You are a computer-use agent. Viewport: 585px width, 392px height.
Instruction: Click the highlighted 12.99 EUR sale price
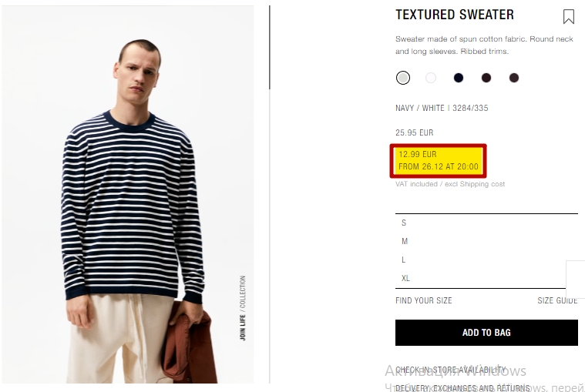click(418, 154)
